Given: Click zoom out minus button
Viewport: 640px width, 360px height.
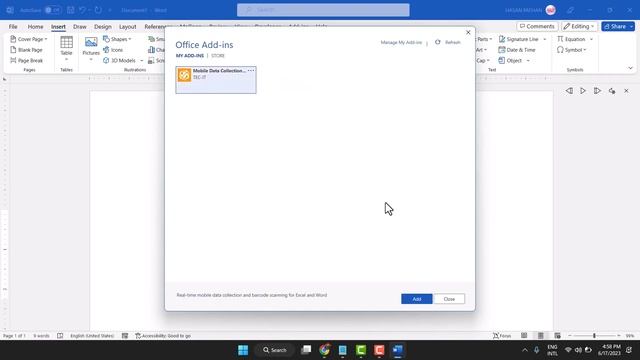Looking at the screenshot, I should point(570,336).
